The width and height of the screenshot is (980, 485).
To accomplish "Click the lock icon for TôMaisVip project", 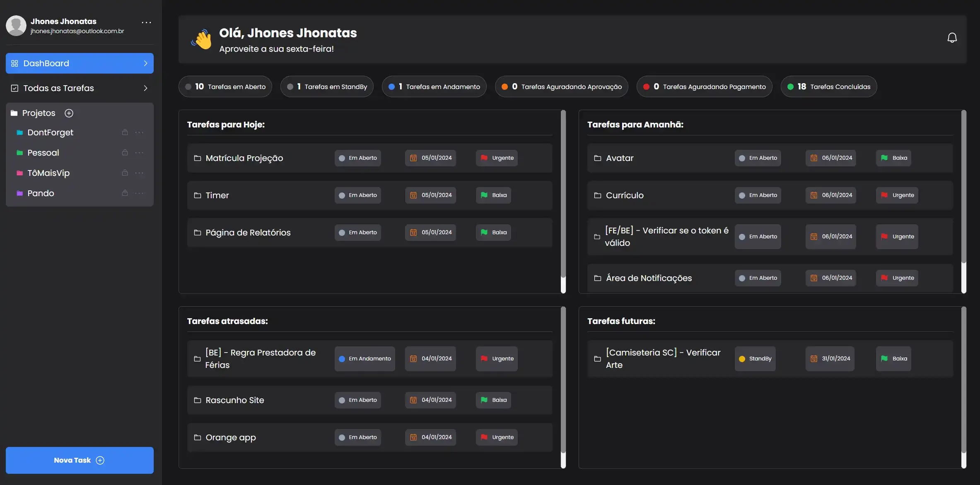I will [125, 173].
